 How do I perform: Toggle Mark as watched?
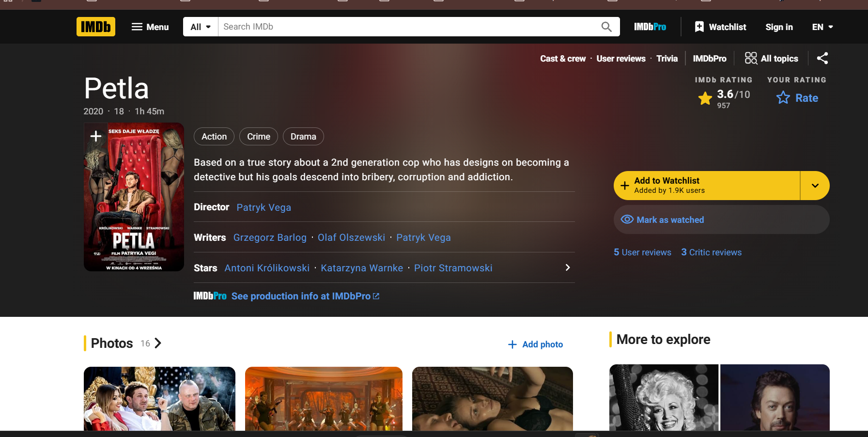click(x=722, y=219)
